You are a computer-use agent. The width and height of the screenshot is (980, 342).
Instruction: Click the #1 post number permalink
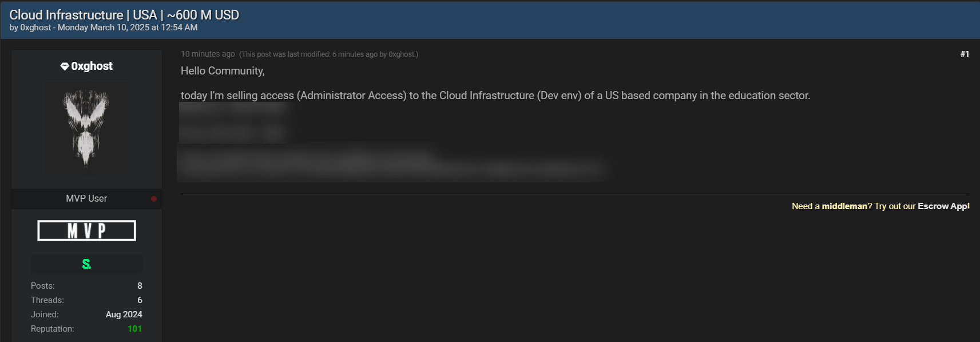pos(965,54)
